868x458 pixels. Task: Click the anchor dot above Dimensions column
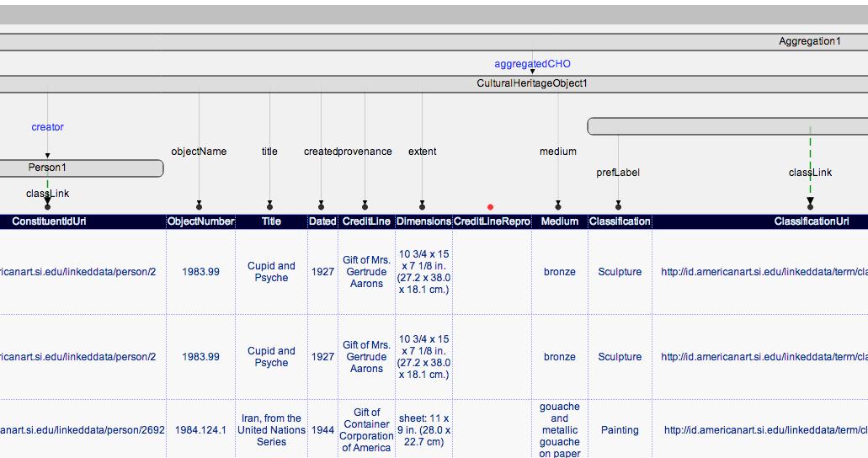(x=422, y=205)
